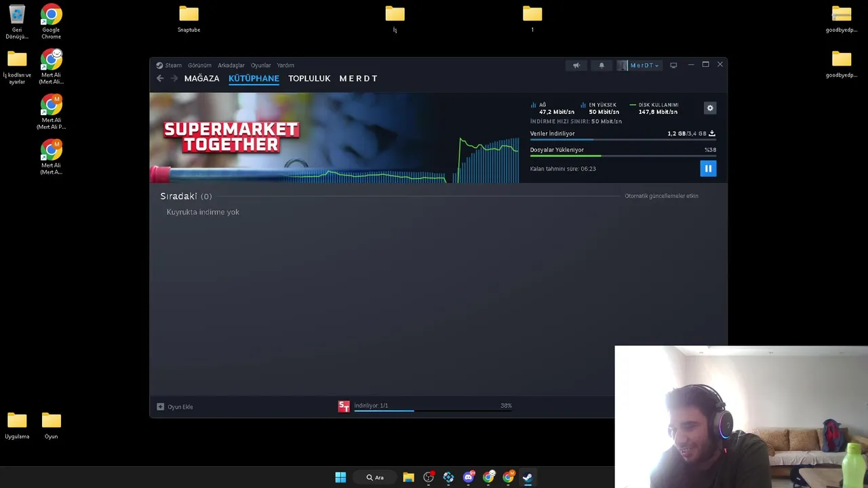868x488 pixels.
Task: Click the 'Sıradaki (0)' heading
Action: point(186,196)
